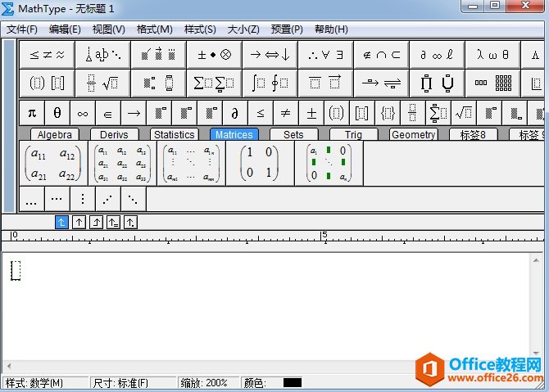Insert the theta symbol from small bar
Image resolution: width=549 pixels, height=392 pixels.
coord(57,113)
